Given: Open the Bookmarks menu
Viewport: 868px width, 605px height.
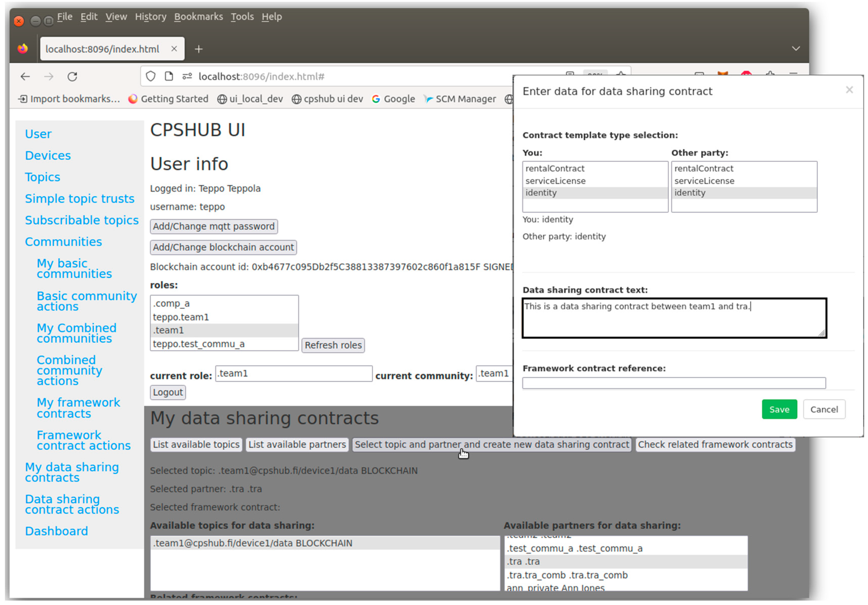Looking at the screenshot, I should (198, 17).
